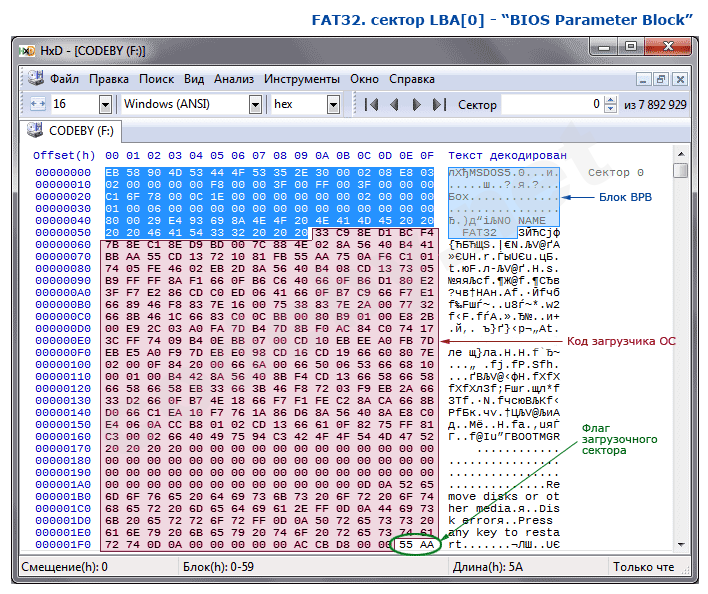Click the HxD document icon in menu bar
Screen dimensions: 708x594
coord(35,79)
